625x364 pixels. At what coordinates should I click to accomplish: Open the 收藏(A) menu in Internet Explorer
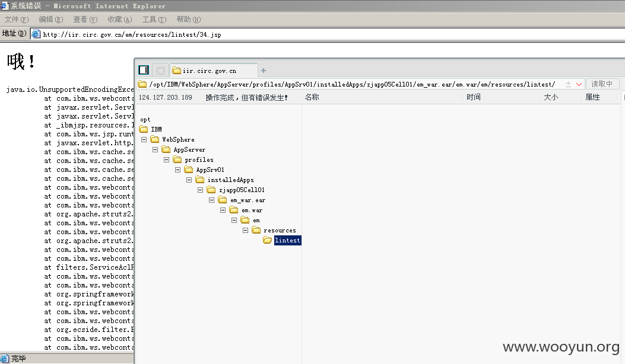pos(119,20)
